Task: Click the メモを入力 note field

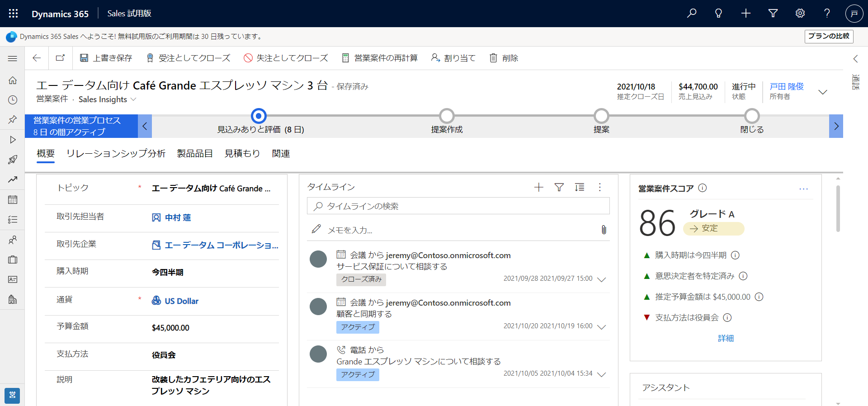Action: click(458, 230)
